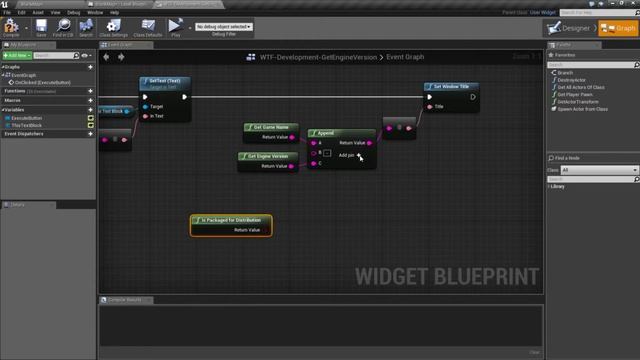Click the blueprint icon before the breadcrumb title
640x360 pixels.
pyautogui.click(x=251, y=57)
